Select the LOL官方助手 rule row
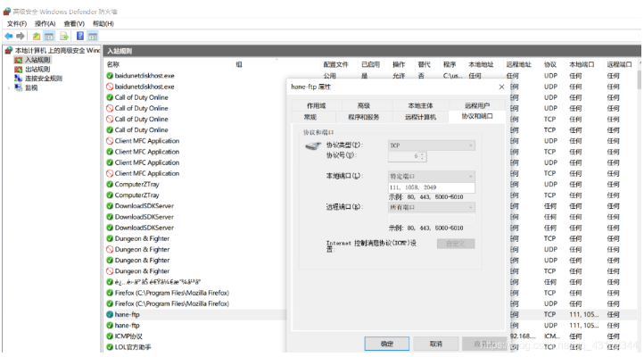644x357 pixels. click(195, 347)
